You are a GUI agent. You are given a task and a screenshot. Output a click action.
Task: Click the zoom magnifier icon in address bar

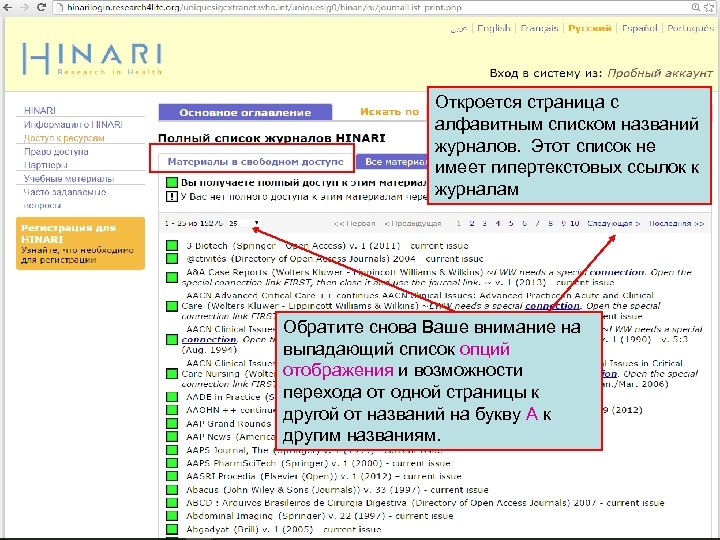[x=696, y=7]
